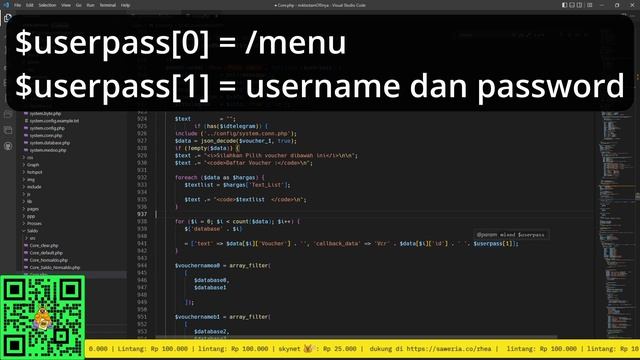Open the Terminal menu
The image size is (640, 360).
pos(108,5)
